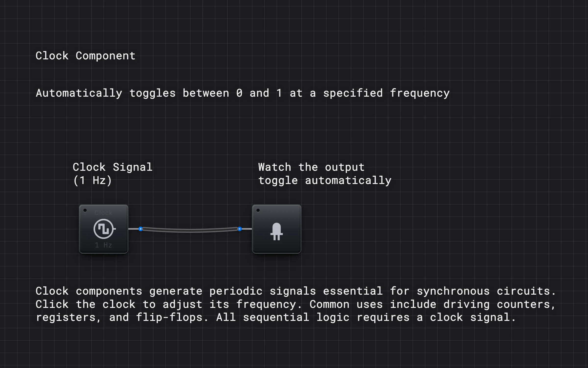588x368 pixels.
Task: Click the "Automatically toggles between 0 and 1" line
Action: tap(243, 93)
